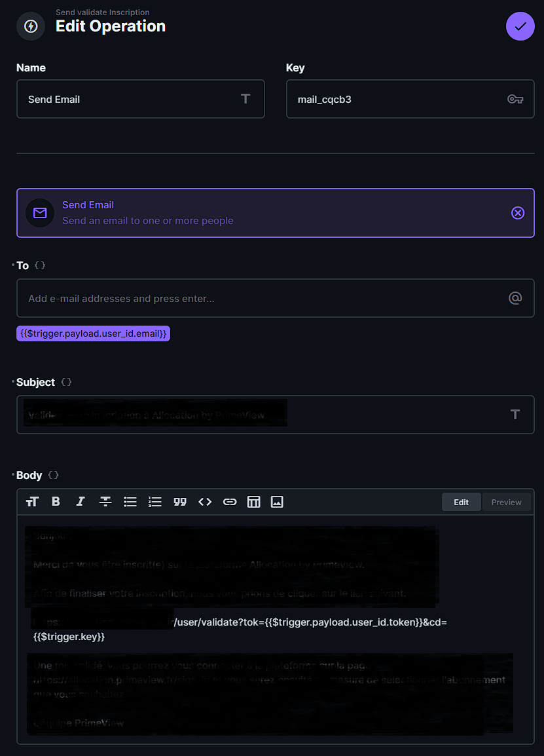Screen dimensions: 544x756
Task: Switch body editor to Preview tab
Action: click(x=506, y=502)
